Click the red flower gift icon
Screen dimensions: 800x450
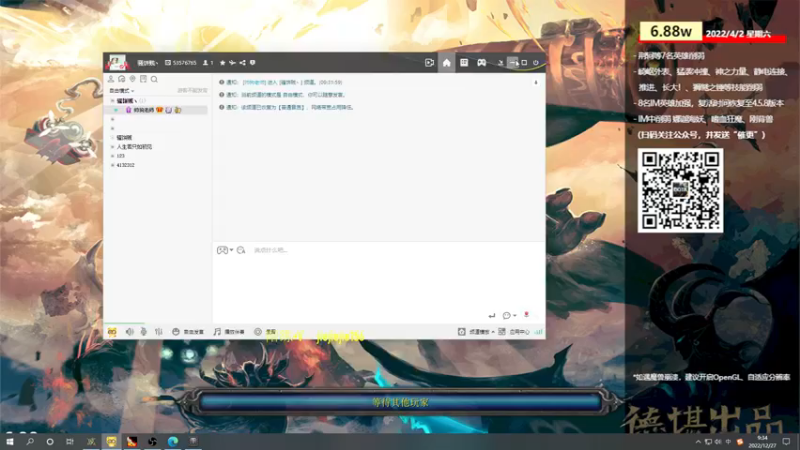pos(526,315)
